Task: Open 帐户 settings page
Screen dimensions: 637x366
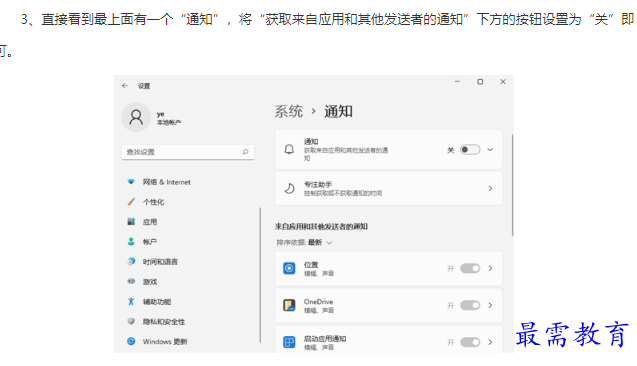Action: tap(150, 242)
